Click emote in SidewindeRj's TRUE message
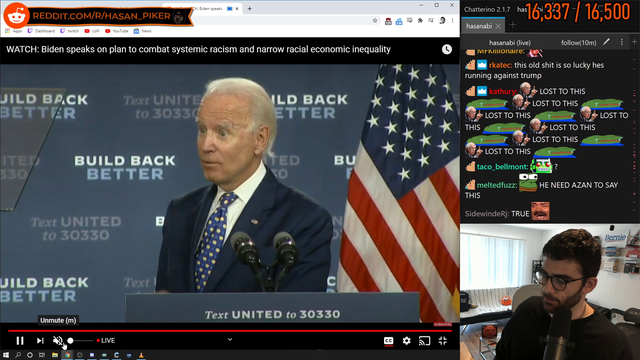 (540, 211)
